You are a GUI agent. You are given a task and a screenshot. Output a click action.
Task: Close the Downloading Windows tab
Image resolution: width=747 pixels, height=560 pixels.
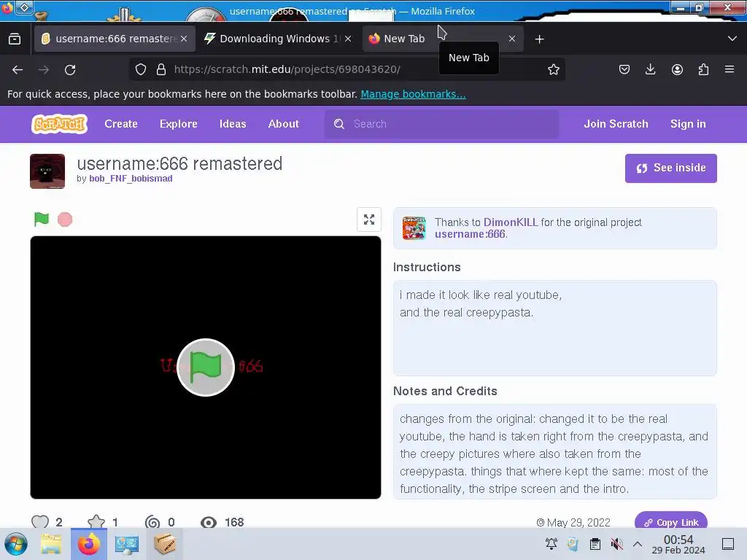tap(348, 39)
